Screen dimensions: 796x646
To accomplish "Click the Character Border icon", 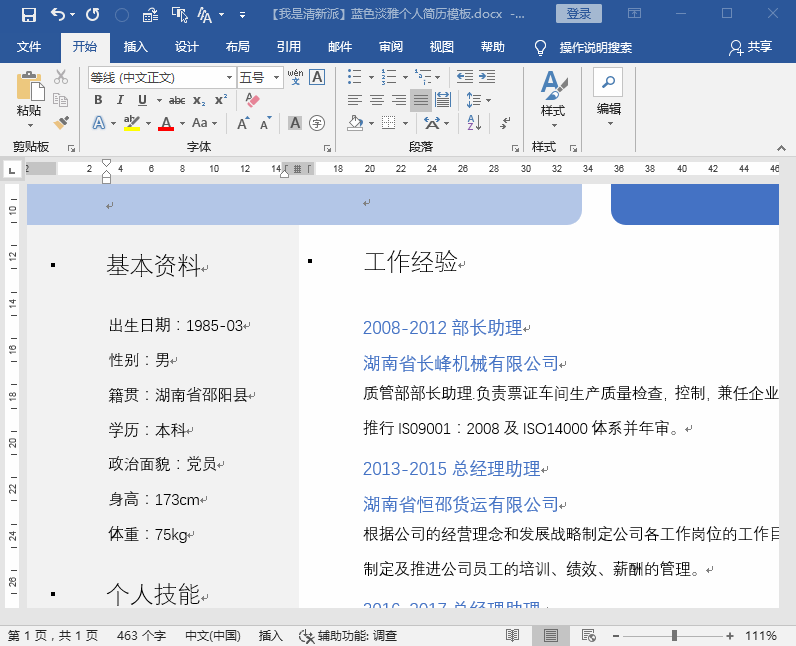I will pyautogui.click(x=317, y=77).
